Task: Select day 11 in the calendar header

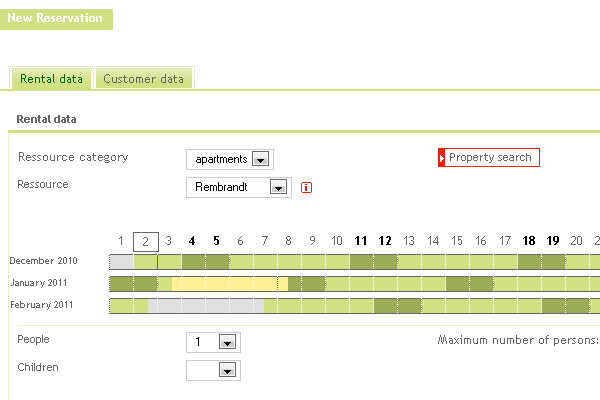Action: [361, 241]
